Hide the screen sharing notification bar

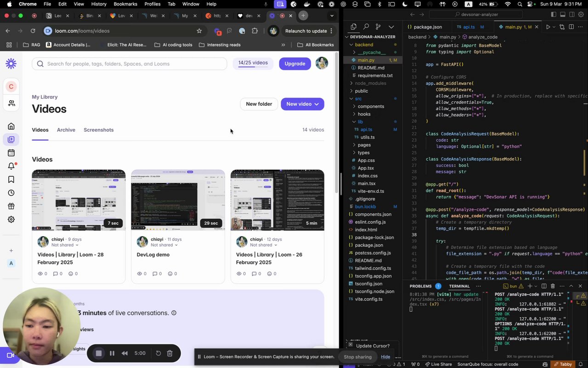(385, 357)
